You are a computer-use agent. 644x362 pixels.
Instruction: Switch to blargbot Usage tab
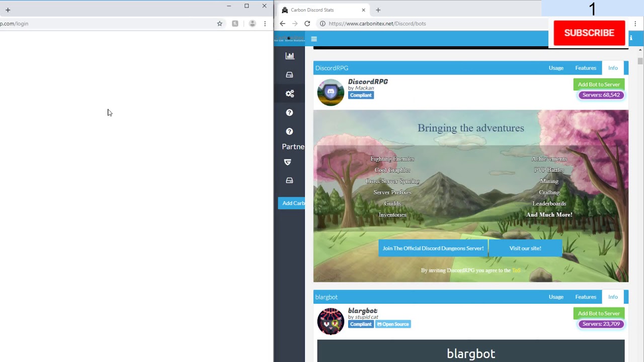click(556, 297)
